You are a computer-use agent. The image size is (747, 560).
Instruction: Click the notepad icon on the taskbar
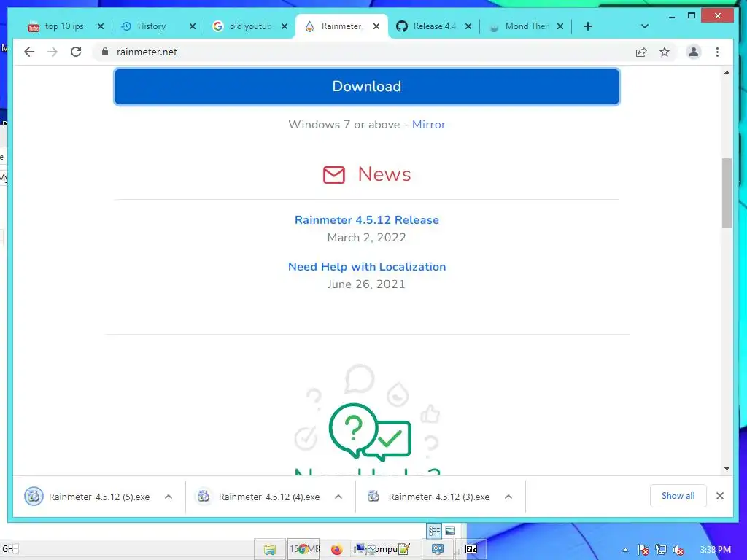tap(404, 548)
